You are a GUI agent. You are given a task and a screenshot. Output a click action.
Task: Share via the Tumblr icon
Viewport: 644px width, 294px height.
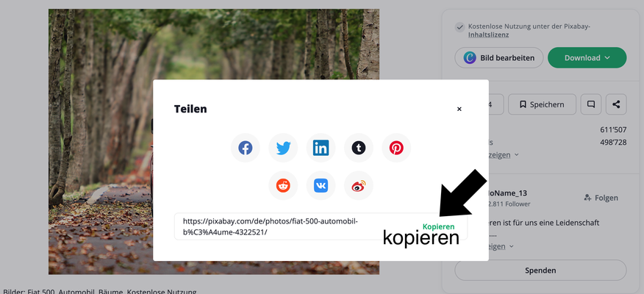(359, 148)
